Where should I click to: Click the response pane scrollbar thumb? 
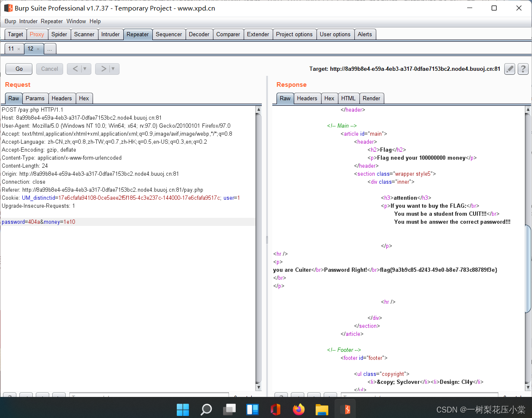(x=528, y=269)
